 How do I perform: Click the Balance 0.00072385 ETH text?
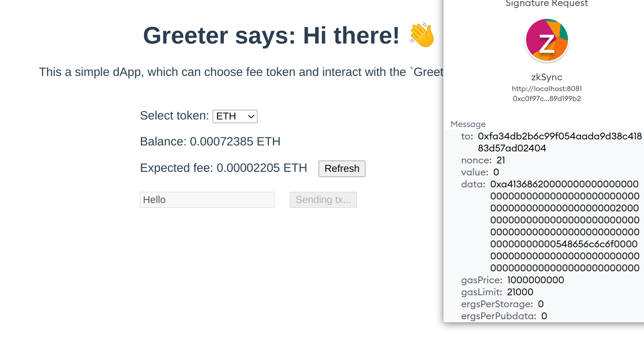pyautogui.click(x=210, y=141)
